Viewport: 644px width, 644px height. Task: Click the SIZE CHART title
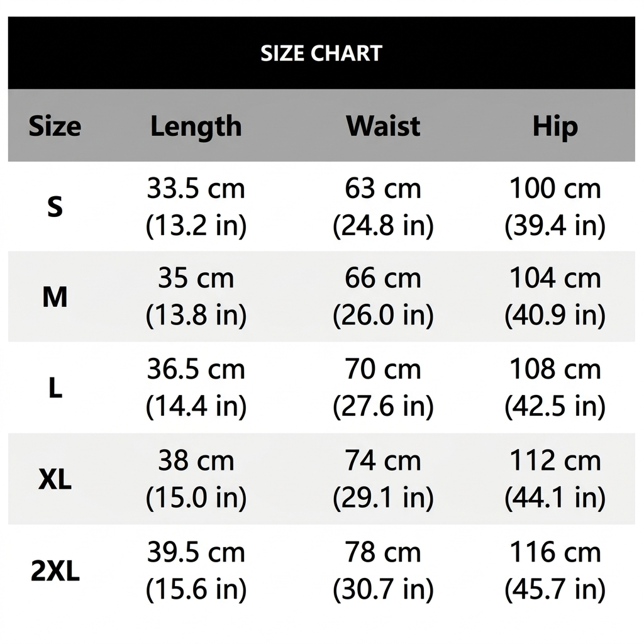coord(321,53)
